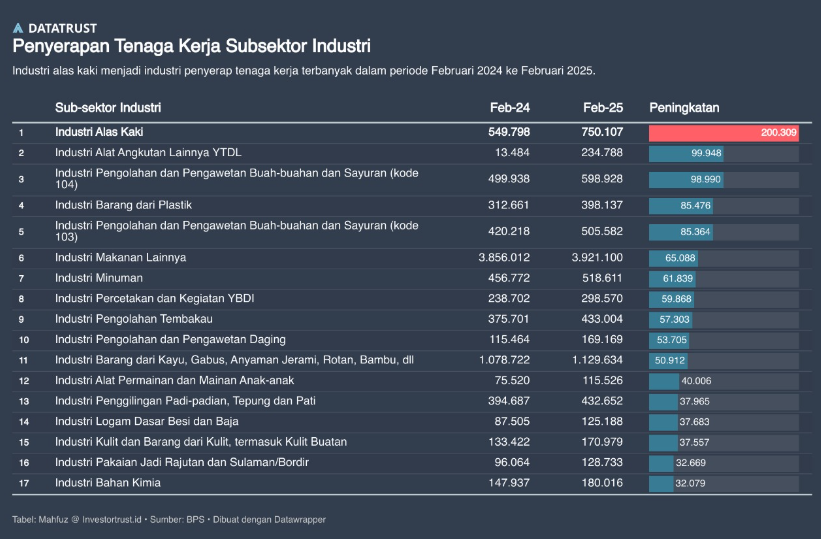Click the Peningkatan column header
821x539 pixels.
coord(684,107)
